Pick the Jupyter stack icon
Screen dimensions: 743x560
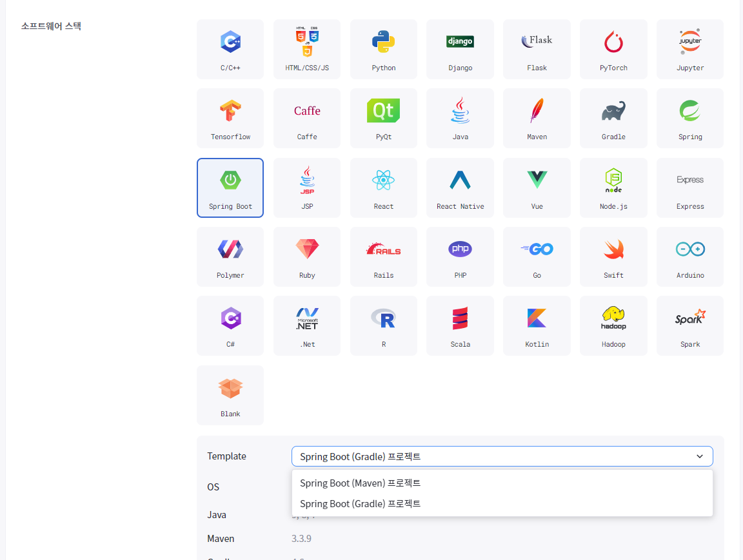point(690,49)
